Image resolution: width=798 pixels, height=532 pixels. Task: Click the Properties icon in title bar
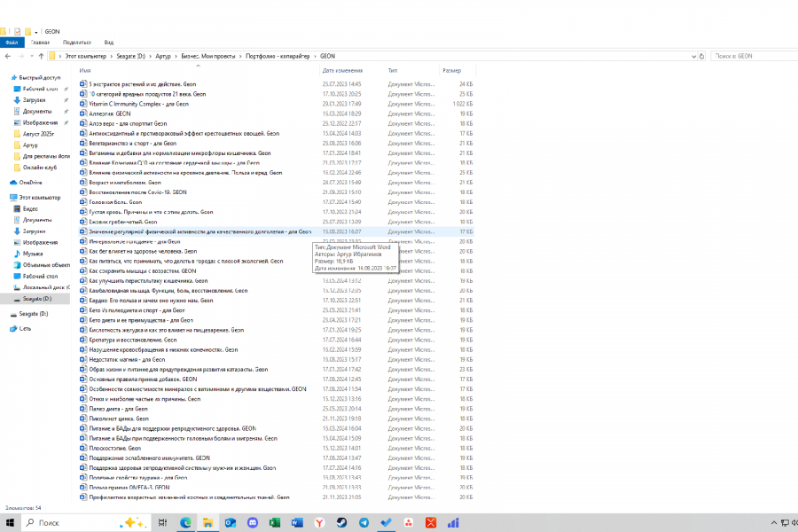[x=18, y=32]
